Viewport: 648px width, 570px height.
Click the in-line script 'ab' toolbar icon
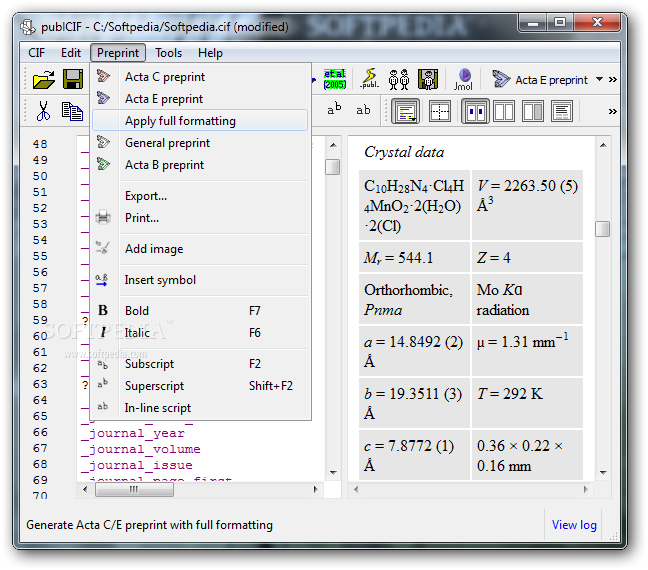point(363,110)
